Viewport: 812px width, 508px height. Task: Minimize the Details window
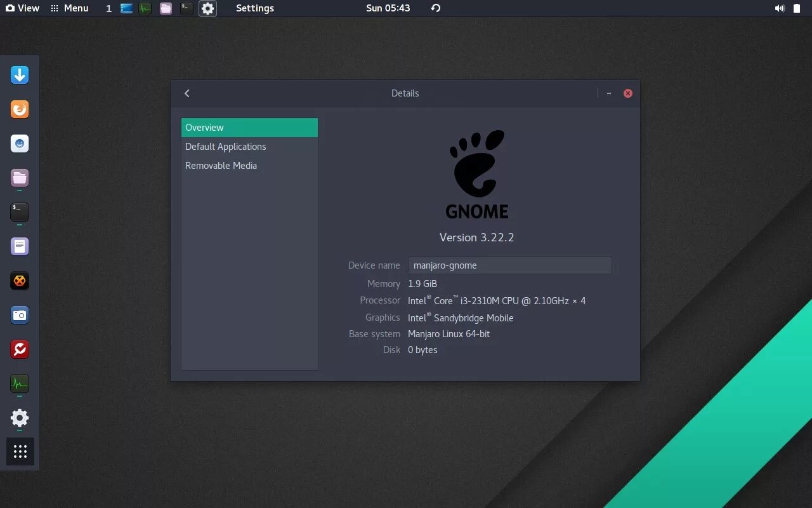click(x=609, y=93)
